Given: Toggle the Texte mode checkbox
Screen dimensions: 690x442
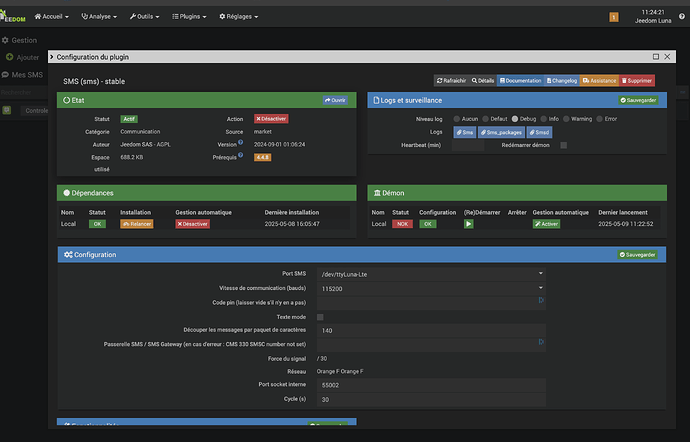Looking at the screenshot, I should pos(320,317).
